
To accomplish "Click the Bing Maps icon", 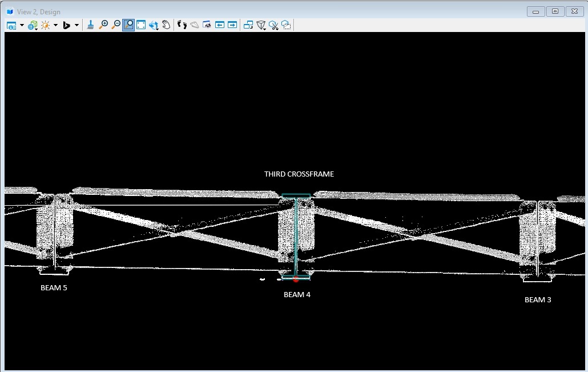I will (x=66, y=25).
